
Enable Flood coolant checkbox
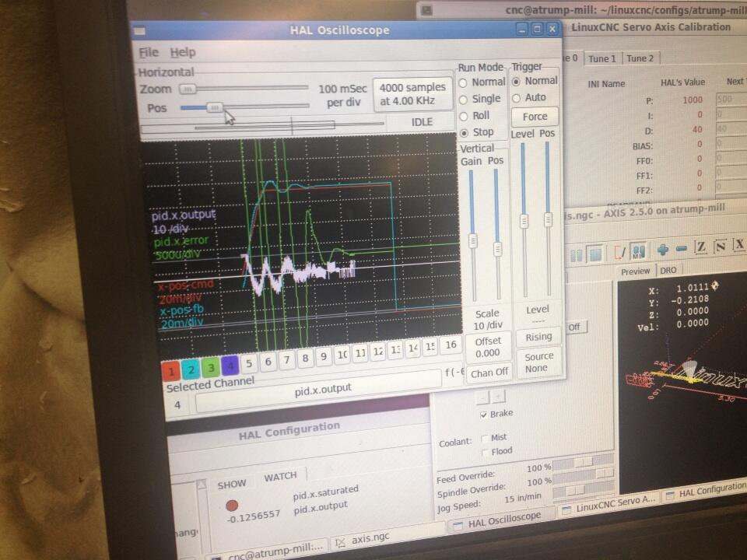[x=486, y=453]
